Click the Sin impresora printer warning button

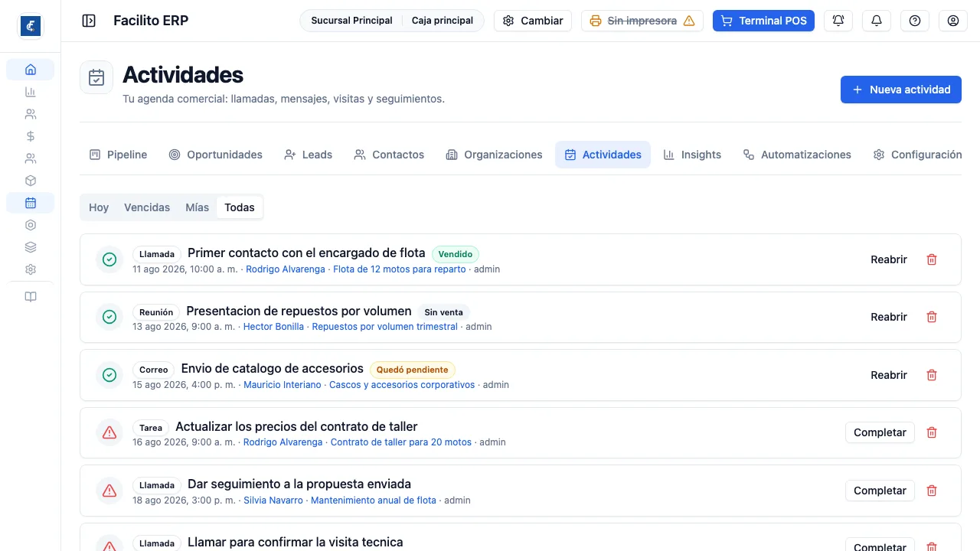pyautogui.click(x=642, y=21)
